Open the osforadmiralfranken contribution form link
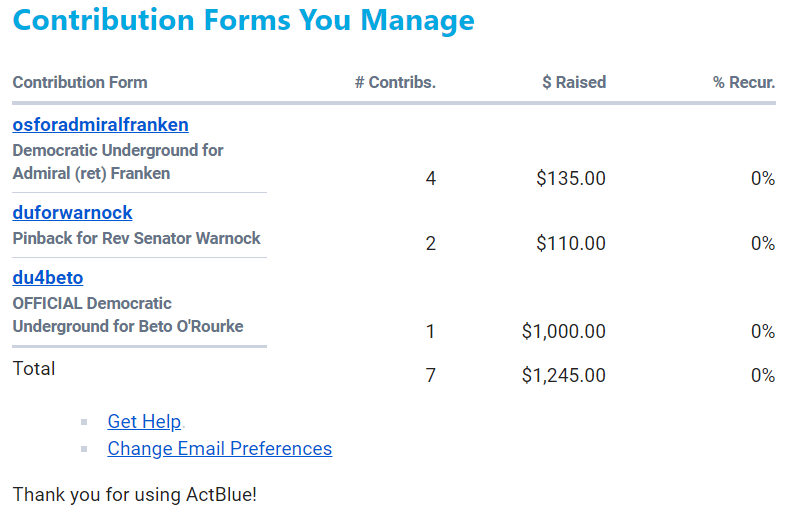The width and height of the screenshot is (789, 515). coord(100,125)
